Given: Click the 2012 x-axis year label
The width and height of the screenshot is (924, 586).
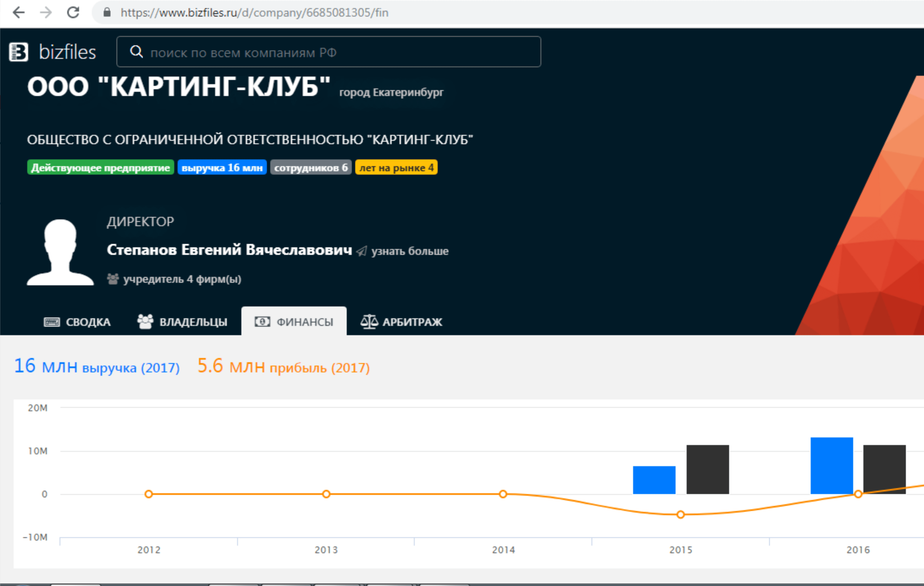Looking at the screenshot, I should pyautogui.click(x=149, y=550).
